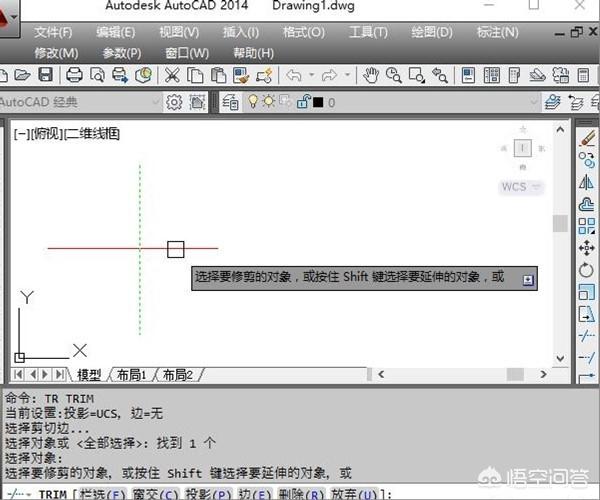Open the Layer Properties Manager icon
This screenshot has height=500, width=600.
click(x=230, y=102)
